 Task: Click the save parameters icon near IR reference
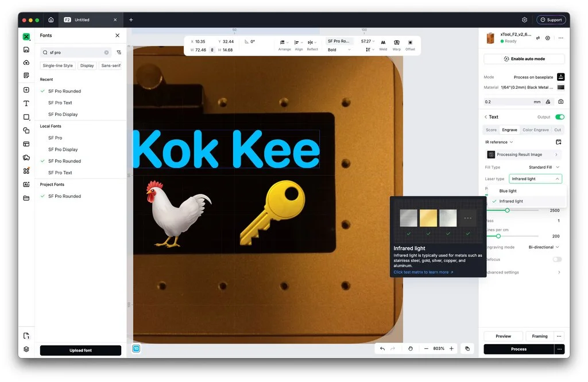[x=559, y=142]
